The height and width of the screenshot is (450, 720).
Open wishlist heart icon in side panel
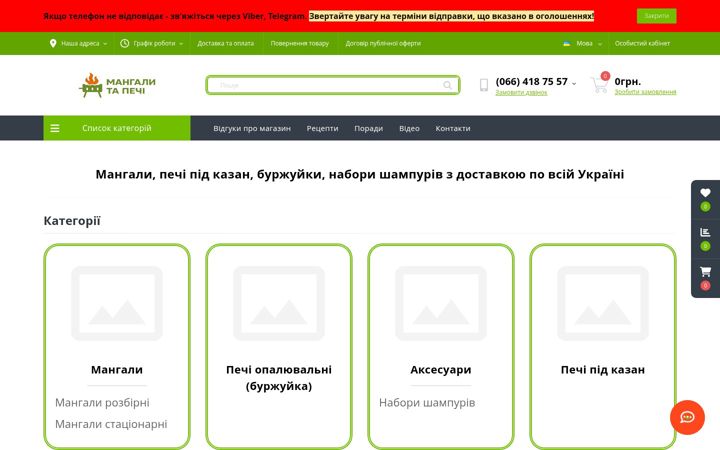pyautogui.click(x=705, y=193)
